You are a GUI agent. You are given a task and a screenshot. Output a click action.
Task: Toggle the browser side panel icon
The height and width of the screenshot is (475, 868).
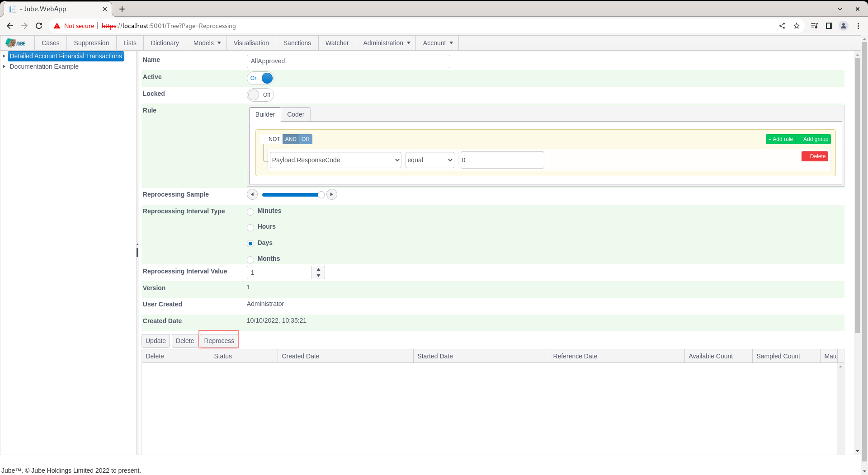click(x=829, y=26)
